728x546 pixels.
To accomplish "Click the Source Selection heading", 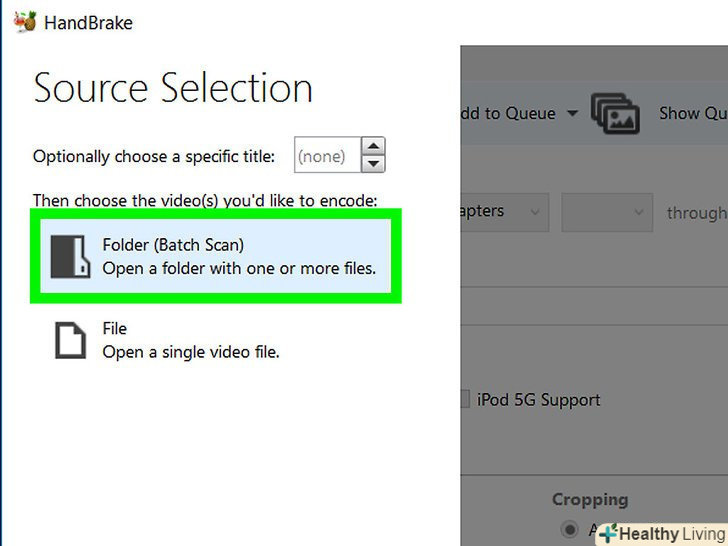I will (173, 89).
